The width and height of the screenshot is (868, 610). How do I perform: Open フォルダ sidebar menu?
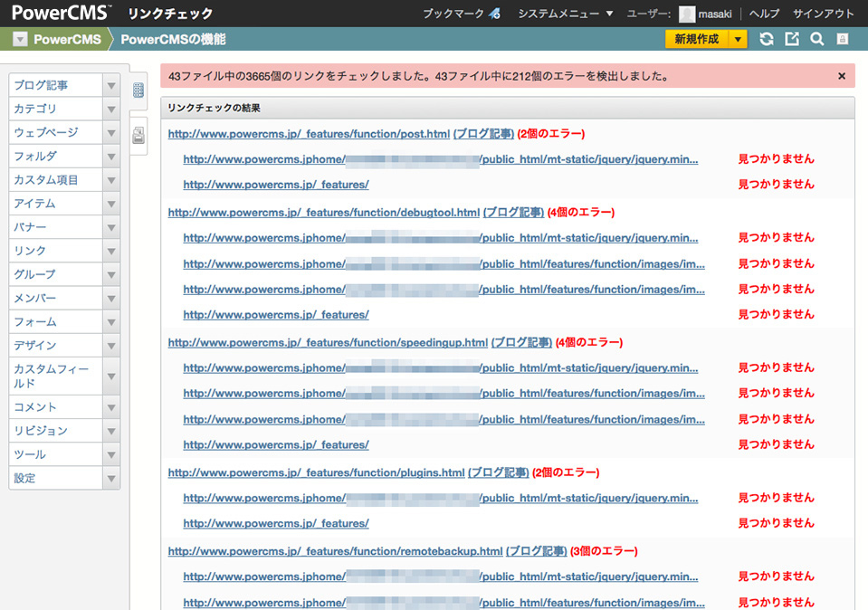click(x=56, y=157)
